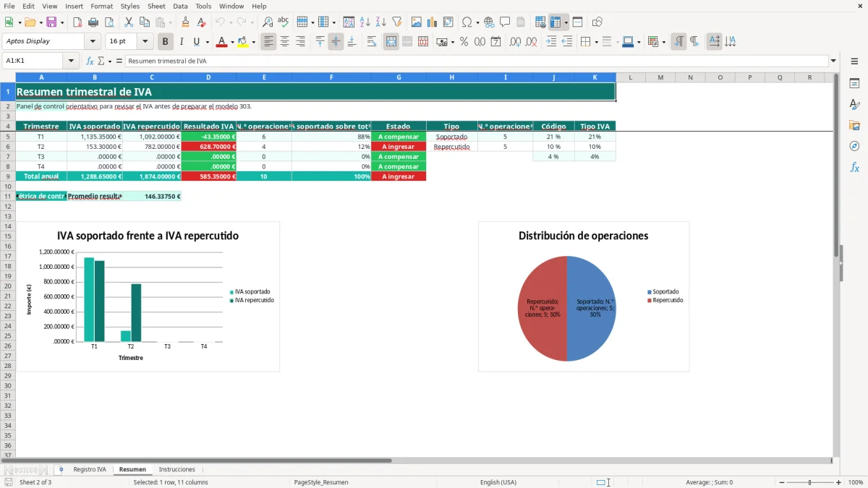
Task: Click Font Color red swatch button
Action: coord(221,42)
